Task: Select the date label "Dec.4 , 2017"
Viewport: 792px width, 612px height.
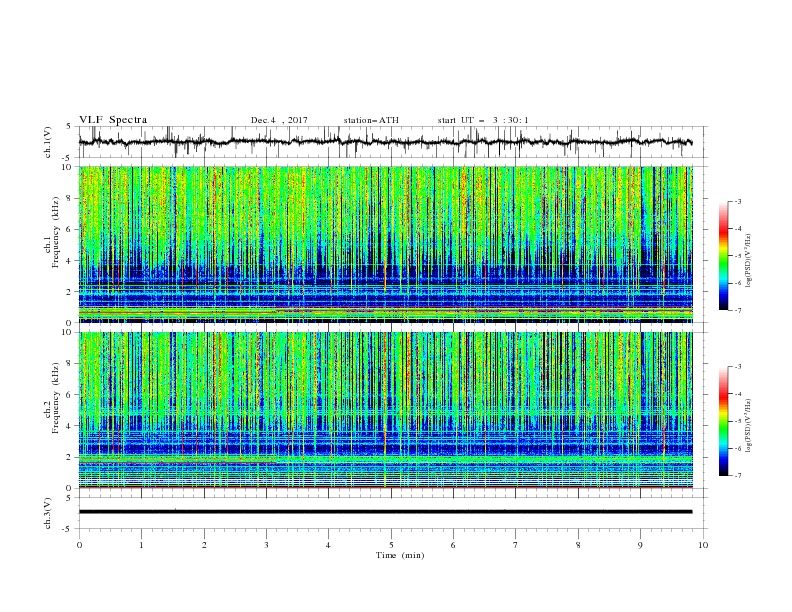Action: coord(279,120)
